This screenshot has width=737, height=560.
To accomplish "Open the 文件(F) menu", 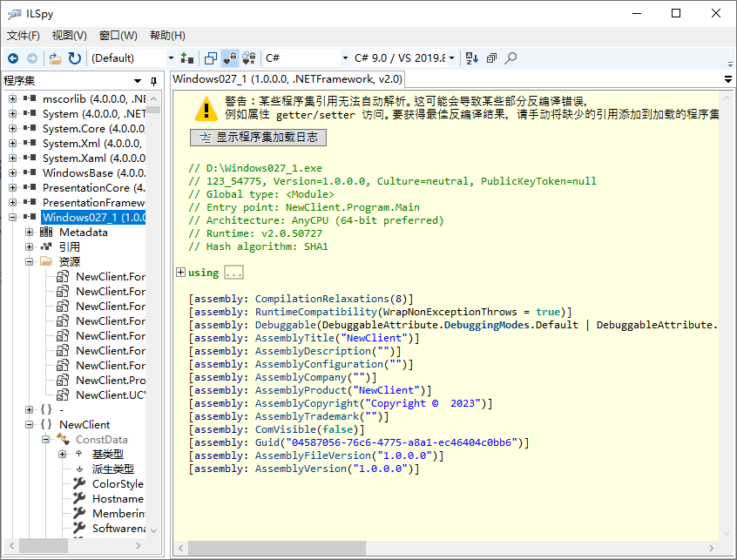I will [x=23, y=36].
